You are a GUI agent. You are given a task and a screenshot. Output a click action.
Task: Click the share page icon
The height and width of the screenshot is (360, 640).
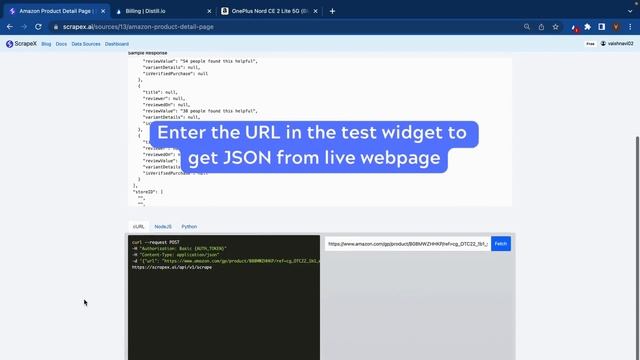click(x=541, y=27)
